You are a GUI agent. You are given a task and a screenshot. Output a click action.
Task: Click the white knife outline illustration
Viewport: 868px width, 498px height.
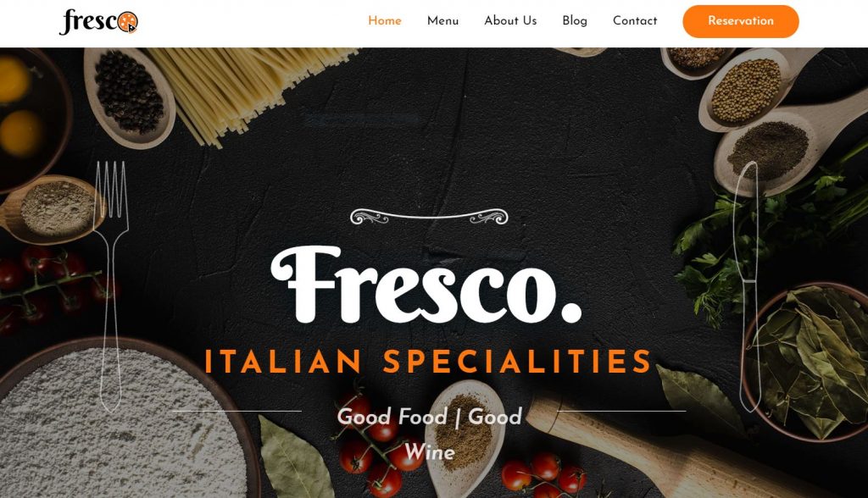pos(748,286)
